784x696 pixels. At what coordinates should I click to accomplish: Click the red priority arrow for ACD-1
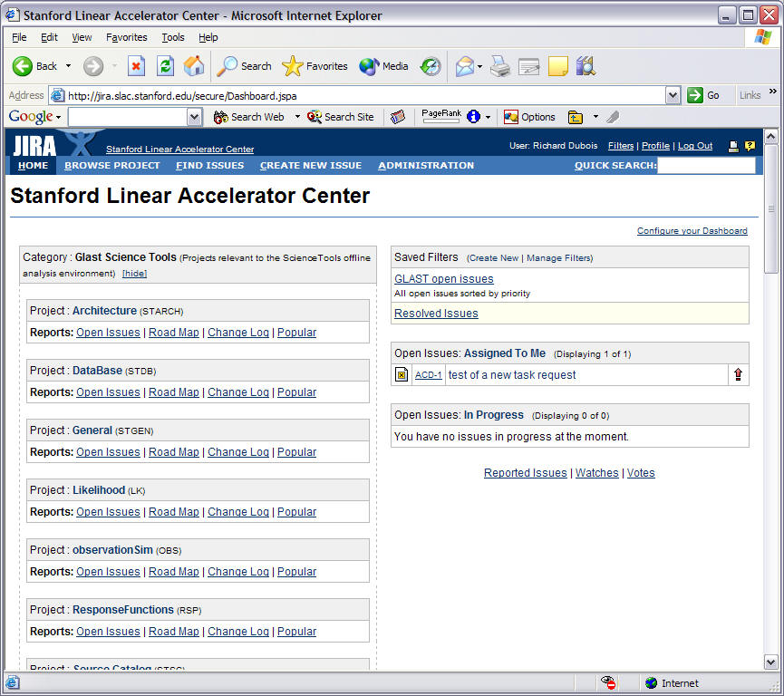[738, 374]
